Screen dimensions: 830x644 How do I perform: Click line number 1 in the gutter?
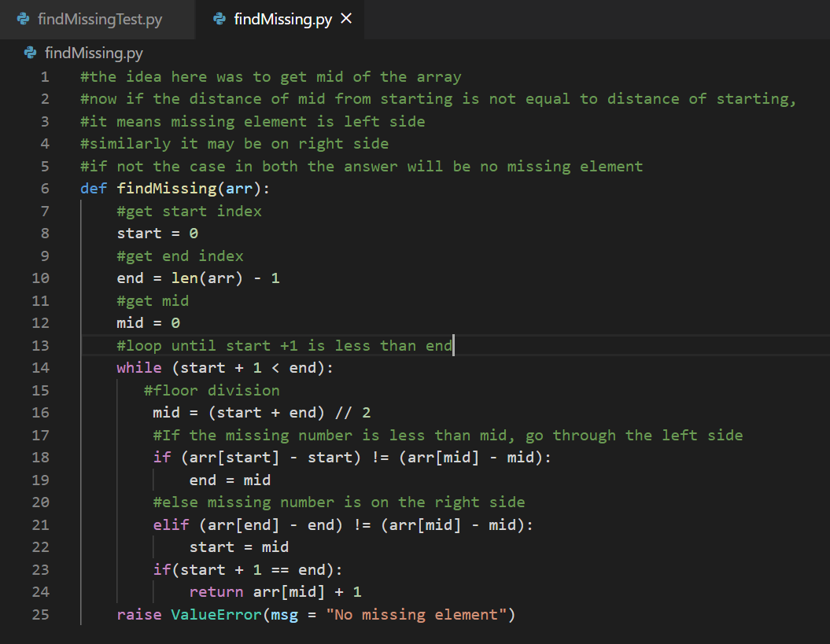coord(45,77)
